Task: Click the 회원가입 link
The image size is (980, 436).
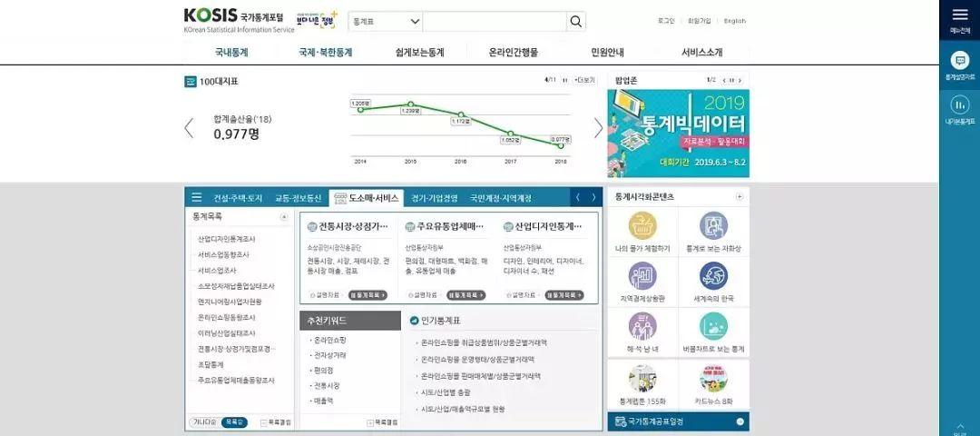Action: (x=699, y=21)
